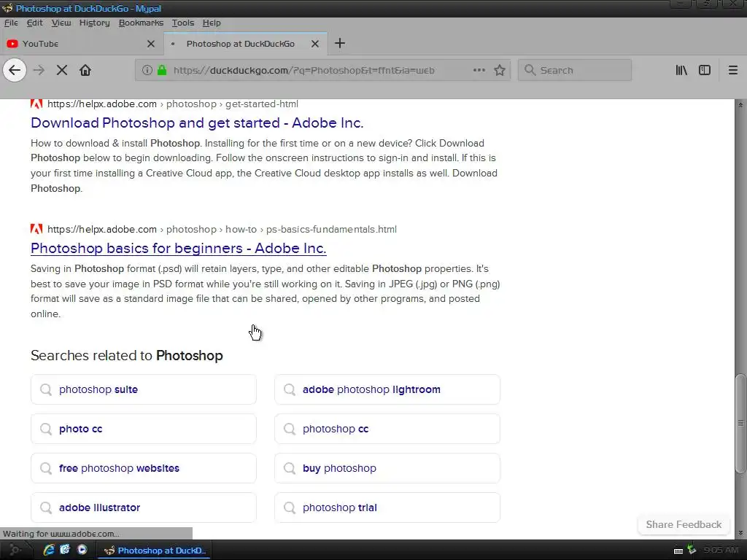Image resolution: width=747 pixels, height=560 pixels.
Task: Search related term free photoshop websites
Action: 144,469
